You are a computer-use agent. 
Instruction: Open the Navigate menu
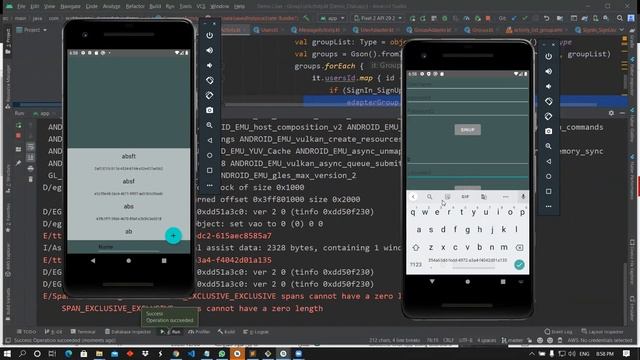click(x=70, y=7)
